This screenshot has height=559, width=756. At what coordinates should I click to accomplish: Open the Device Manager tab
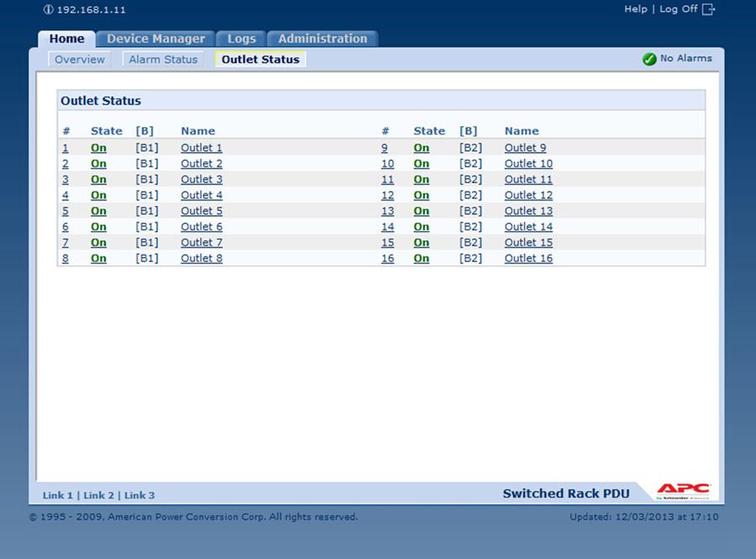tap(155, 39)
